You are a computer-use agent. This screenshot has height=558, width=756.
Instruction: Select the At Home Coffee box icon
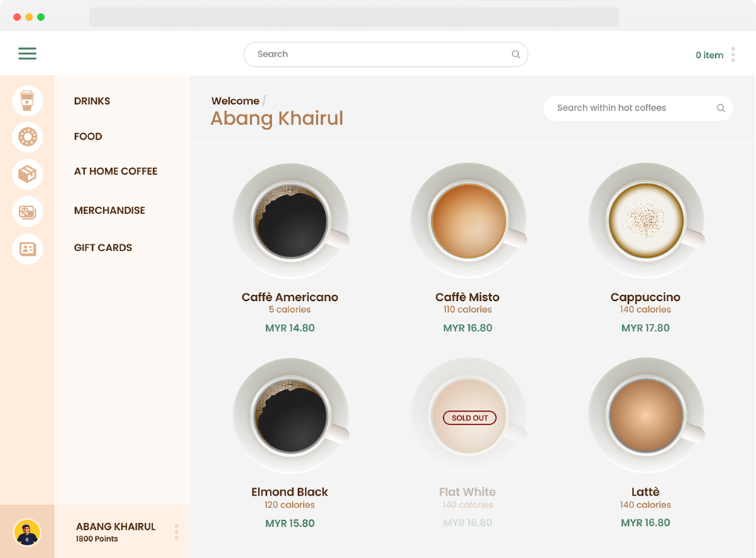click(28, 174)
